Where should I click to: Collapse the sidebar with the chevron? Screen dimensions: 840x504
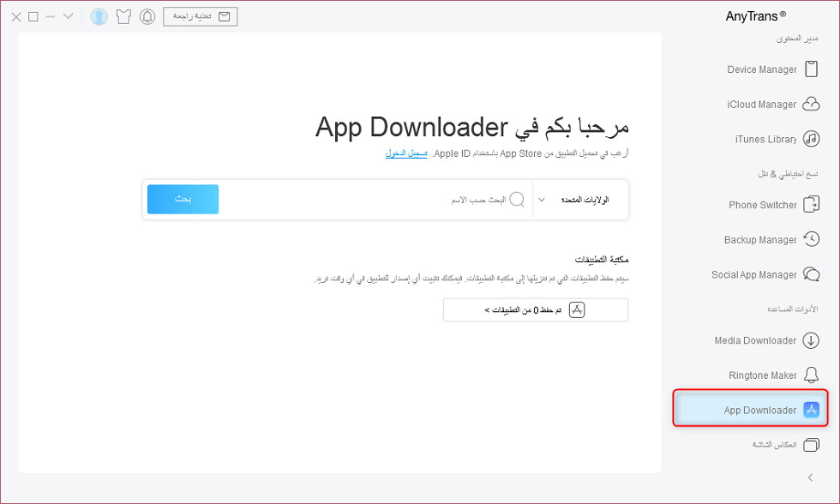pos(811,477)
